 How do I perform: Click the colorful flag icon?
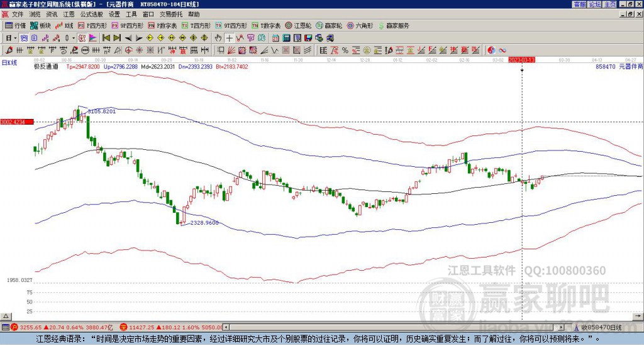click(93, 38)
